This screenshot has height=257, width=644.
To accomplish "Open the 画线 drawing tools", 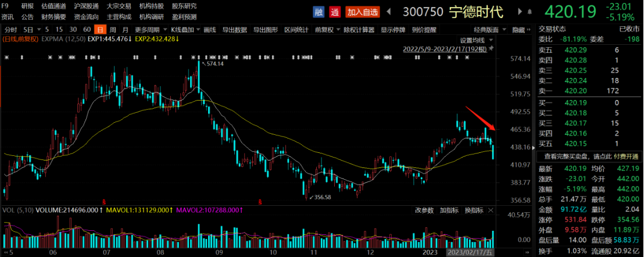I will 209,30.
